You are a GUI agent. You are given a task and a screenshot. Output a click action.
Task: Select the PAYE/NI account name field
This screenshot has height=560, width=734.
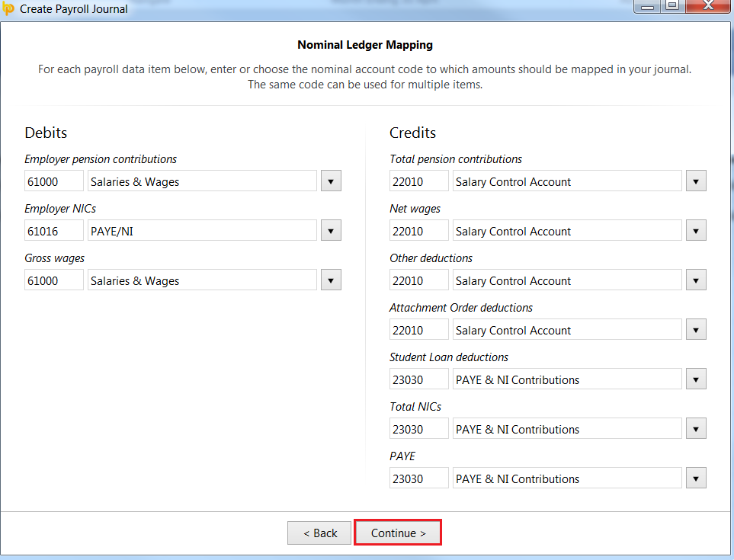202,231
